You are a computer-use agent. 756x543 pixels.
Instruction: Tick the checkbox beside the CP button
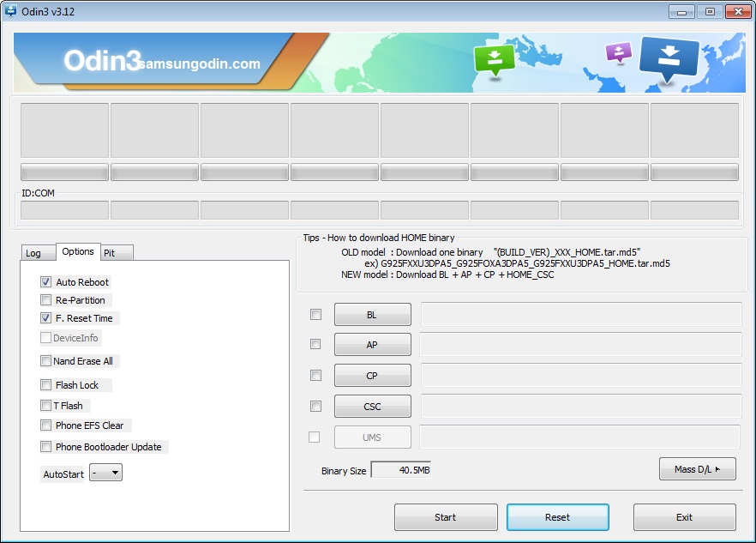315,375
